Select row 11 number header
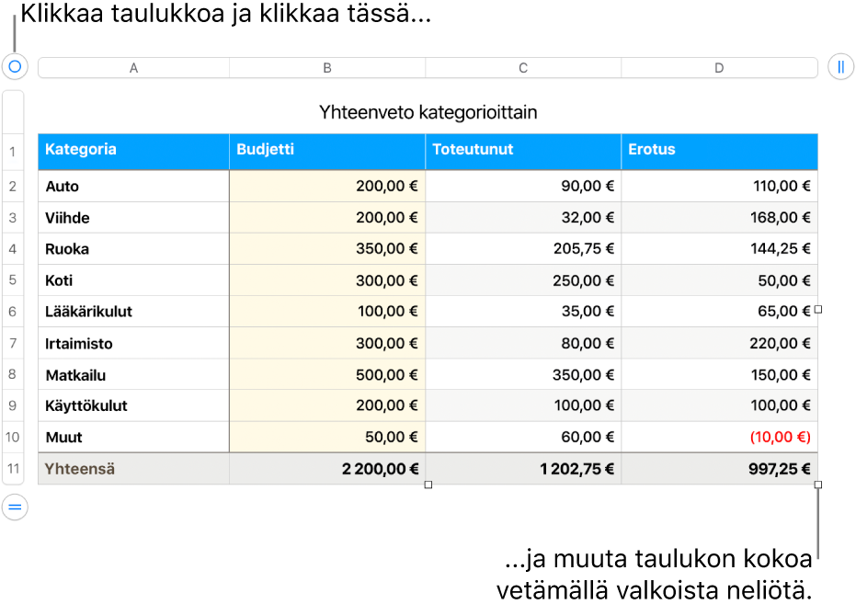Image resolution: width=856 pixels, height=616 pixels. 13,469
